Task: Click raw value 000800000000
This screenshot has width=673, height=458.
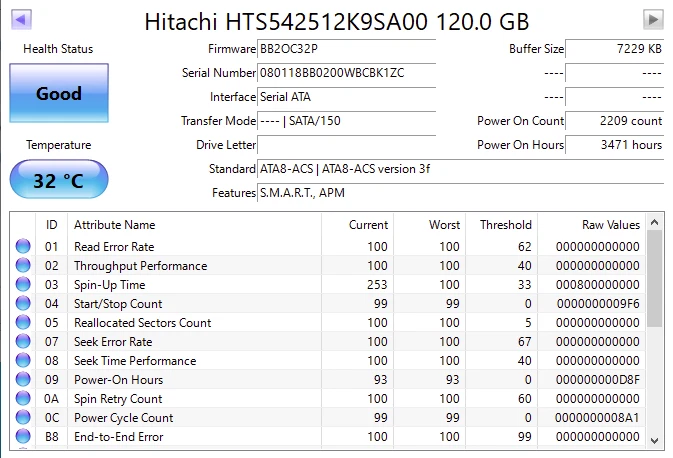Action: coord(598,285)
